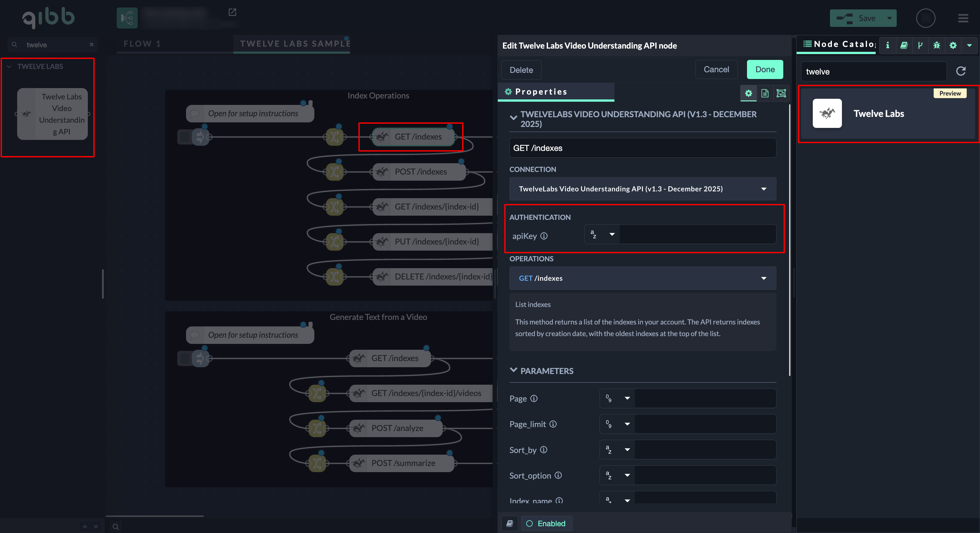Open the hamburger main menu
This screenshot has width=980, height=533.
963,18
